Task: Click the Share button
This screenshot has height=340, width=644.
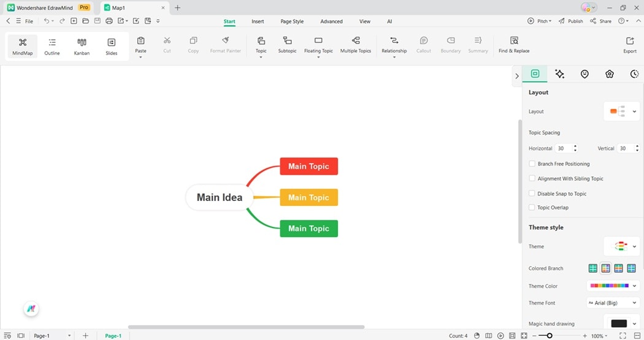Action: (601, 21)
